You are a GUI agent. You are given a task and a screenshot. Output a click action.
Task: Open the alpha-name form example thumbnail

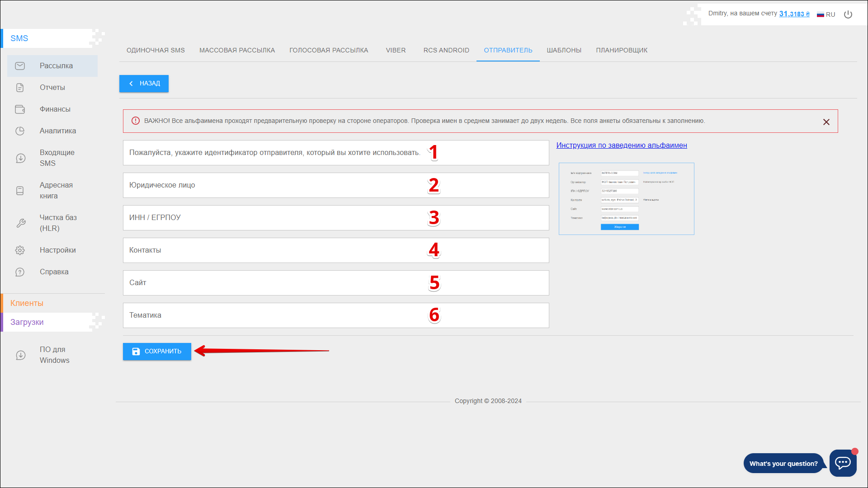point(626,199)
